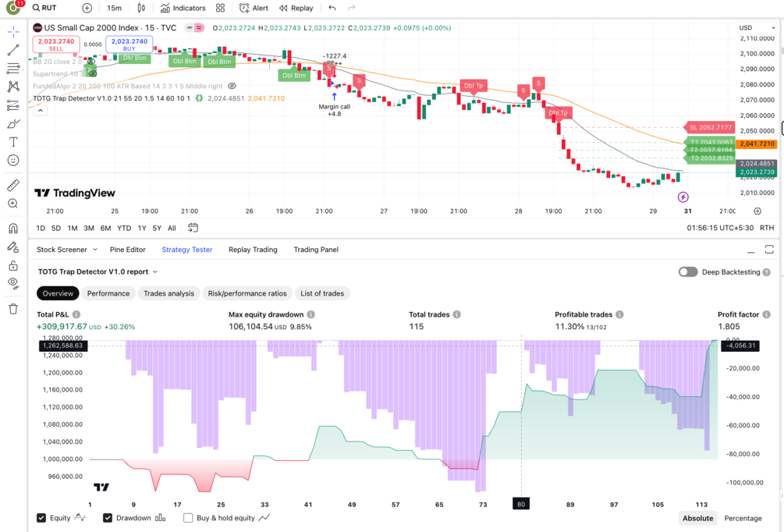Show info for Total P&L
784x532 pixels.
(x=76, y=314)
